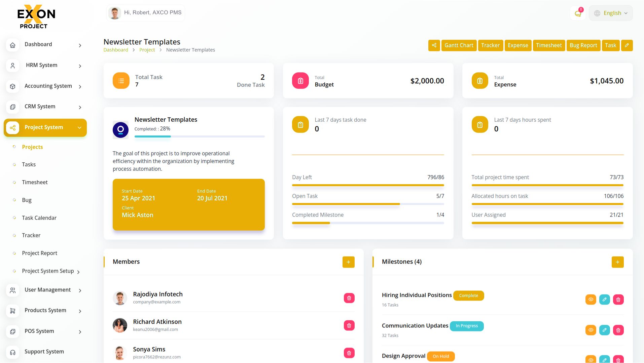View Communication Updates milestone via eye icon
644x363 pixels.
click(x=591, y=330)
